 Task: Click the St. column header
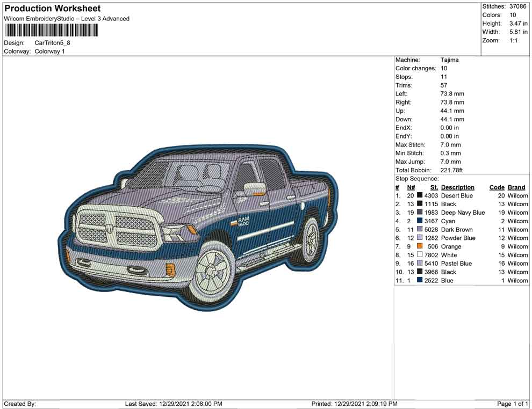click(x=434, y=187)
